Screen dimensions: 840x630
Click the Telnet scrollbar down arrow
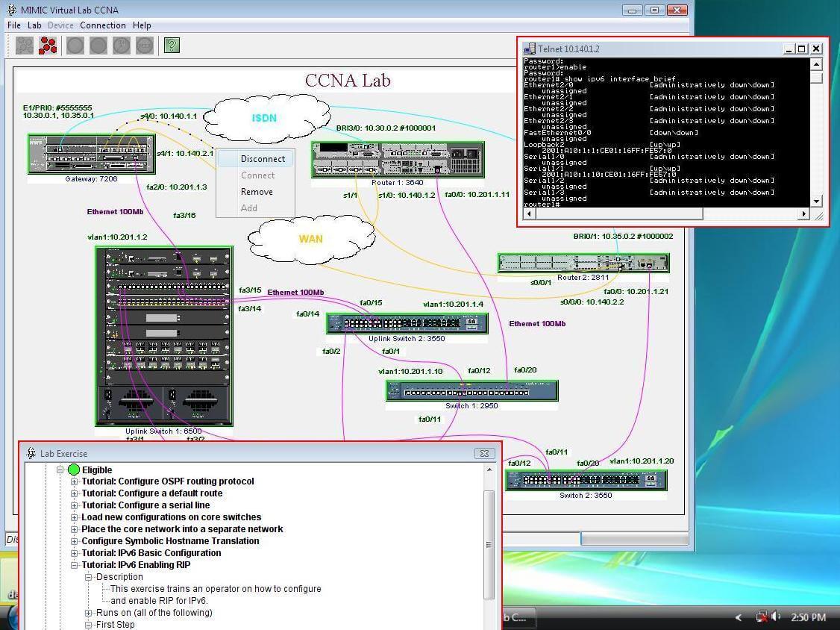816,202
